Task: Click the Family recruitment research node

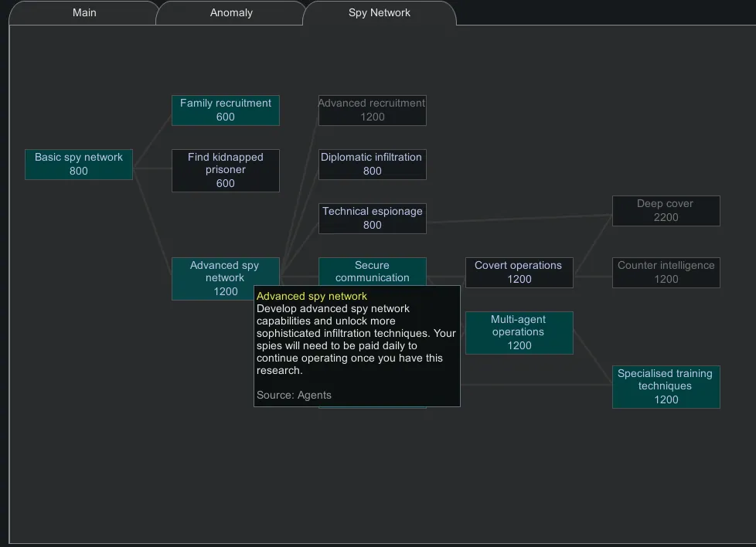Action: [225, 110]
